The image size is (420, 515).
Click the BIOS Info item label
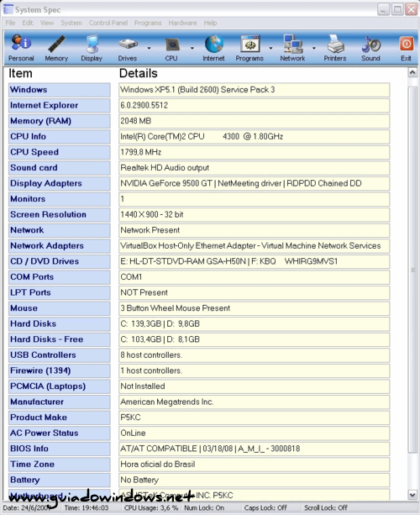[60, 449]
